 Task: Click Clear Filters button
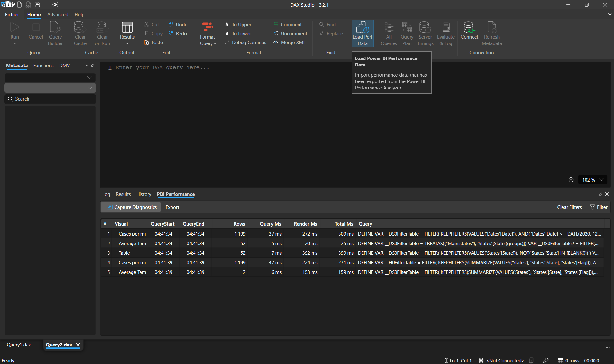tap(569, 207)
